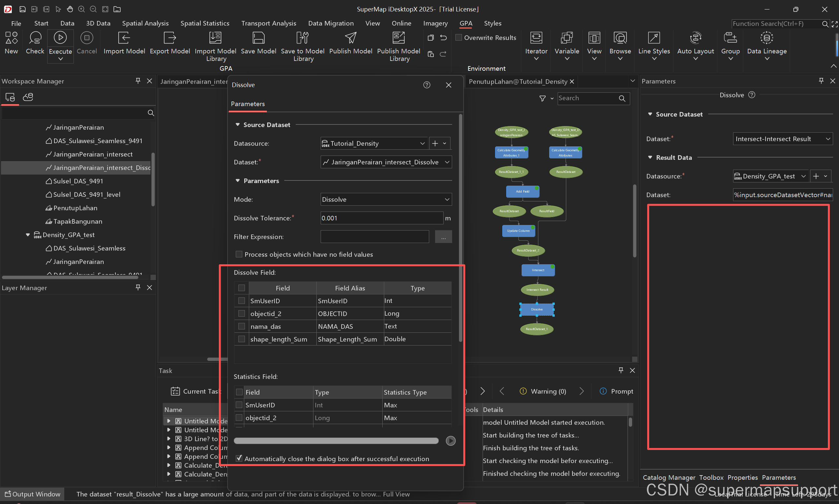
Task: Click the Save Model icon
Action: [258, 38]
